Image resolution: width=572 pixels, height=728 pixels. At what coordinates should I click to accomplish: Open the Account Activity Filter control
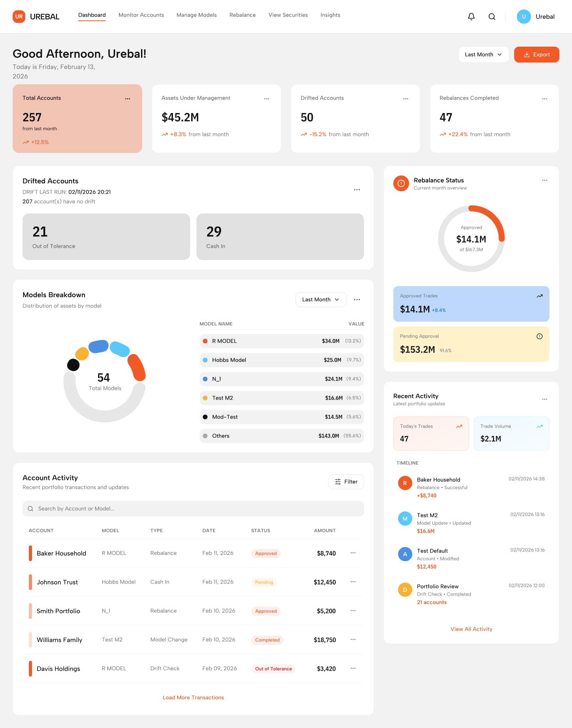point(346,482)
